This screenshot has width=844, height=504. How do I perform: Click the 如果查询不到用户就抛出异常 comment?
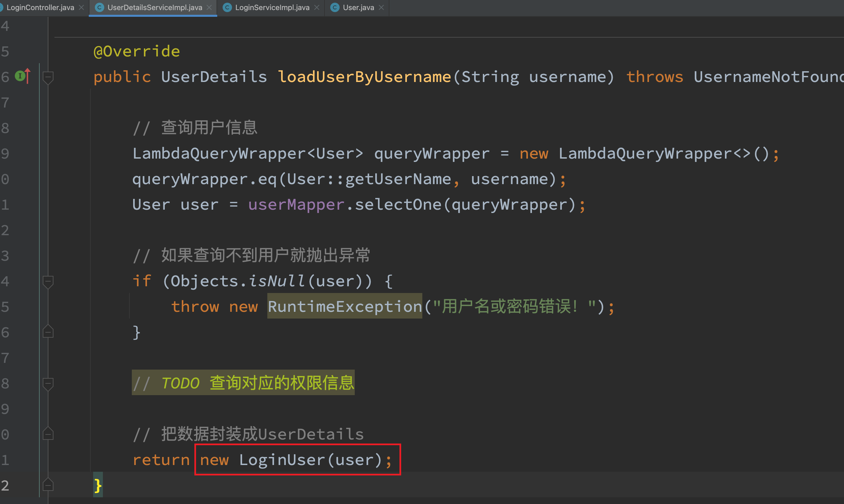[252, 255]
